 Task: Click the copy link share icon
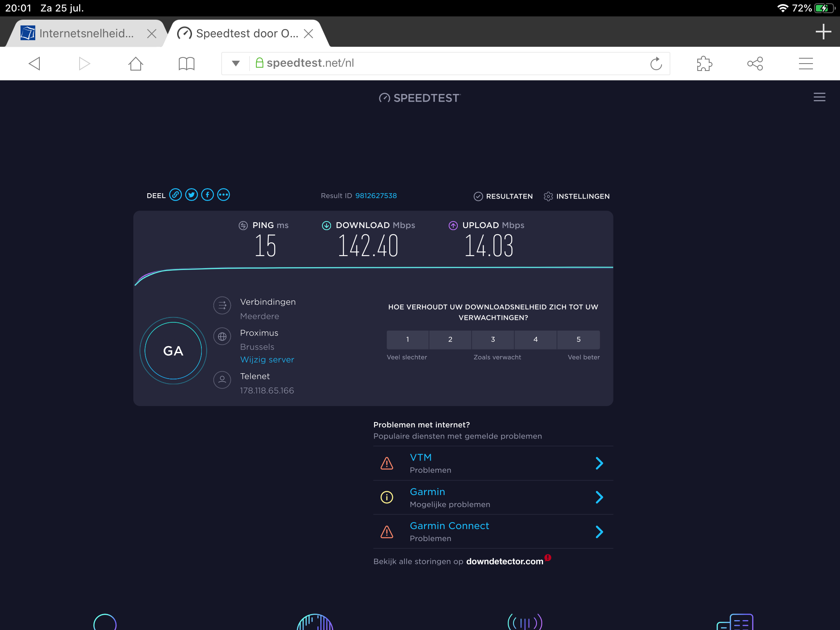point(176,195)
